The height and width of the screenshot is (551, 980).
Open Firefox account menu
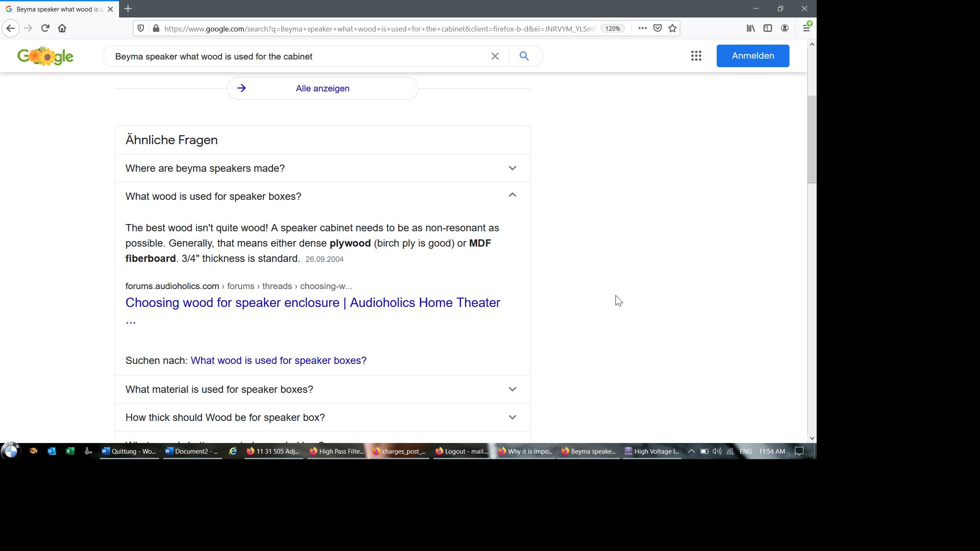pyautogui.click(x=785, y=28)
